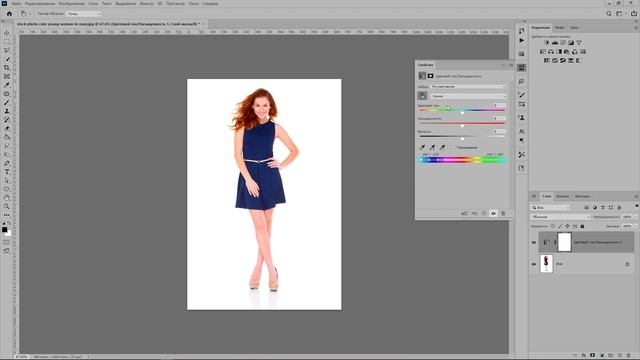640x360 pixels.
Task: Select the History Brush tool
Action: 7,120
